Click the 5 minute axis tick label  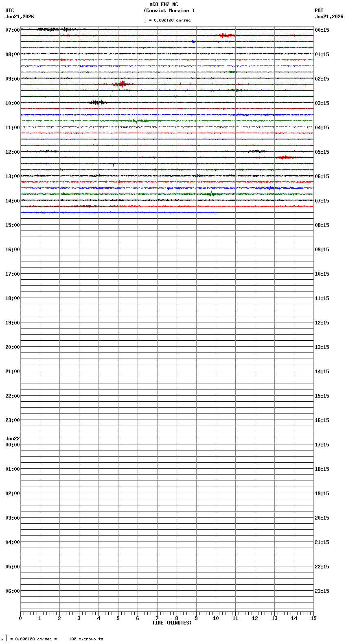(118, 618)
